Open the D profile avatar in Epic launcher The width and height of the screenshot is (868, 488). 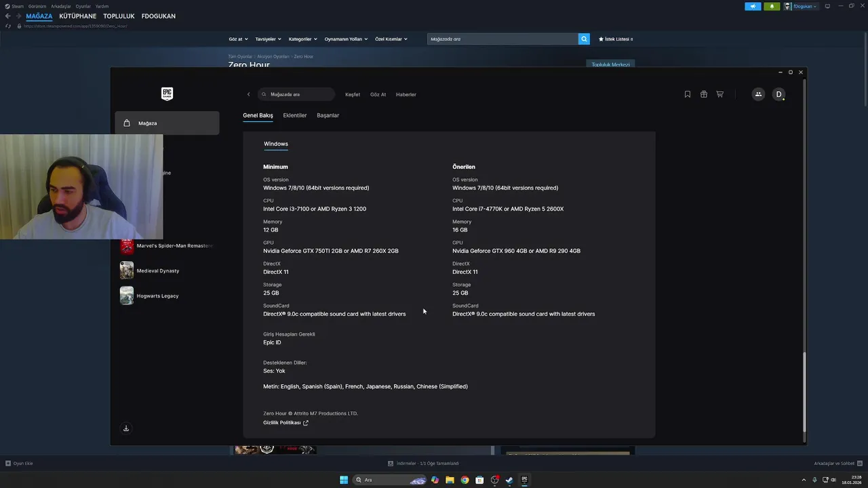pos(778,94)
